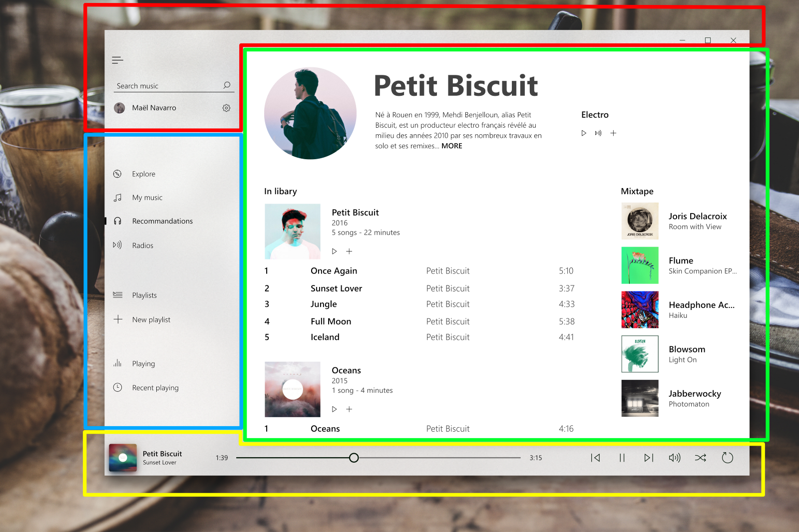Start Electro radio using the broadcast icon
The image size is (799, 532).
(598, 133)
